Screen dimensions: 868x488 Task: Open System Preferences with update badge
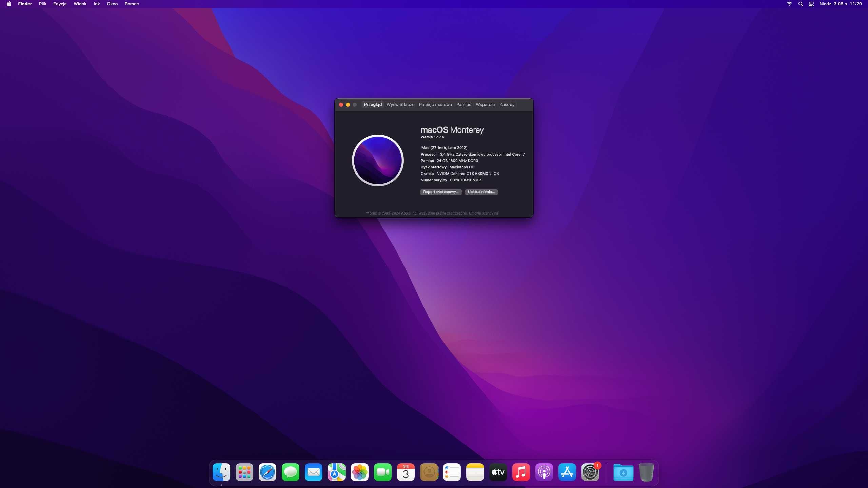[590, 472]
